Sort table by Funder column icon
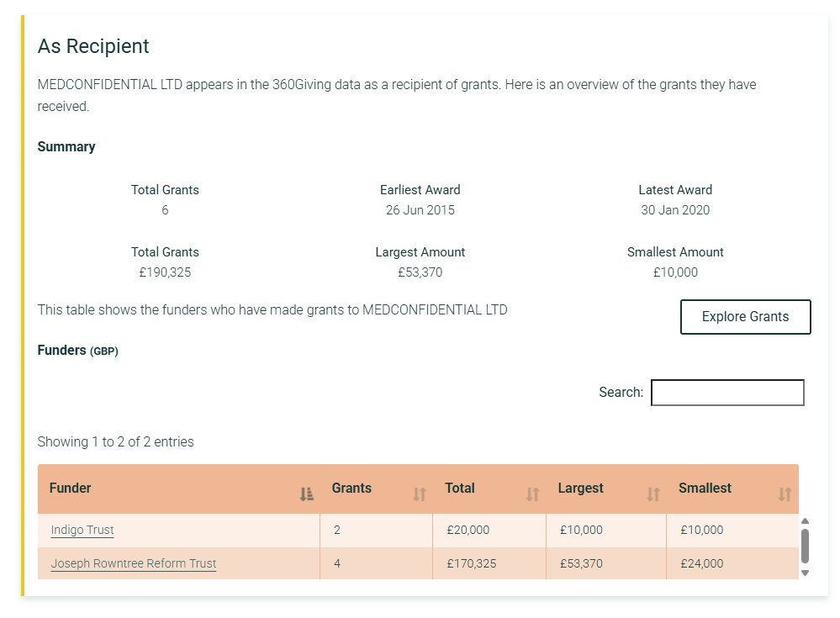The image size is (840, 618). 306,494
